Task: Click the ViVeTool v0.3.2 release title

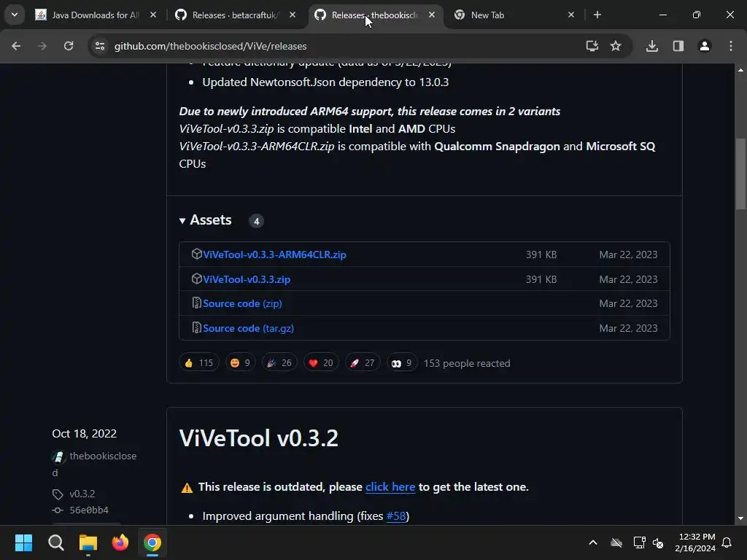Action: (x=259, y=438)
